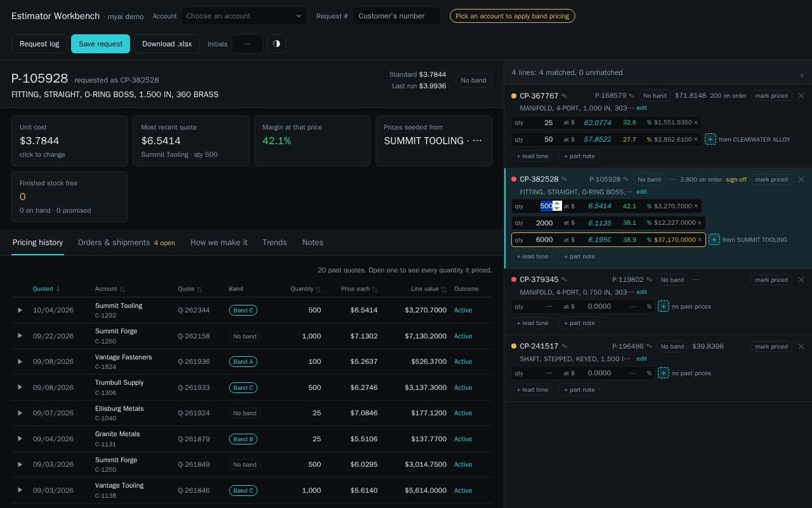812x508 pixels.
Task: Remove the CP-382528 line with its X
Action: 801,180
